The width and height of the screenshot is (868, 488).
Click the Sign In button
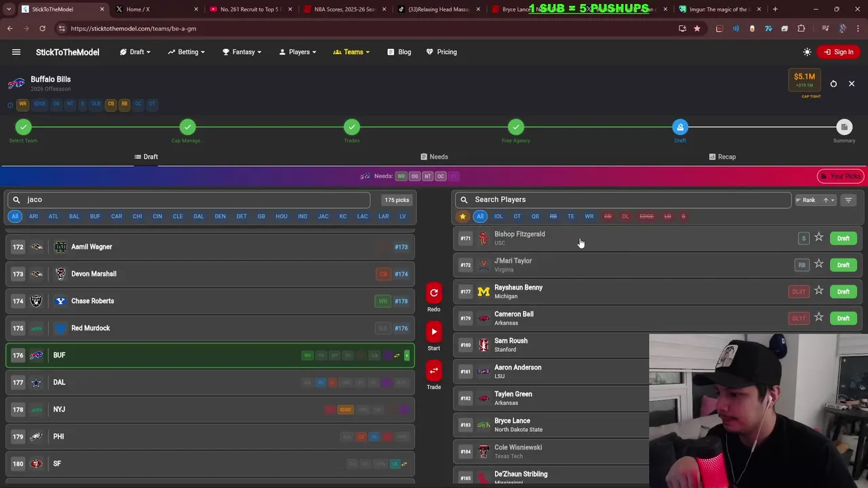pyautogui.click(x=839, y=52)
